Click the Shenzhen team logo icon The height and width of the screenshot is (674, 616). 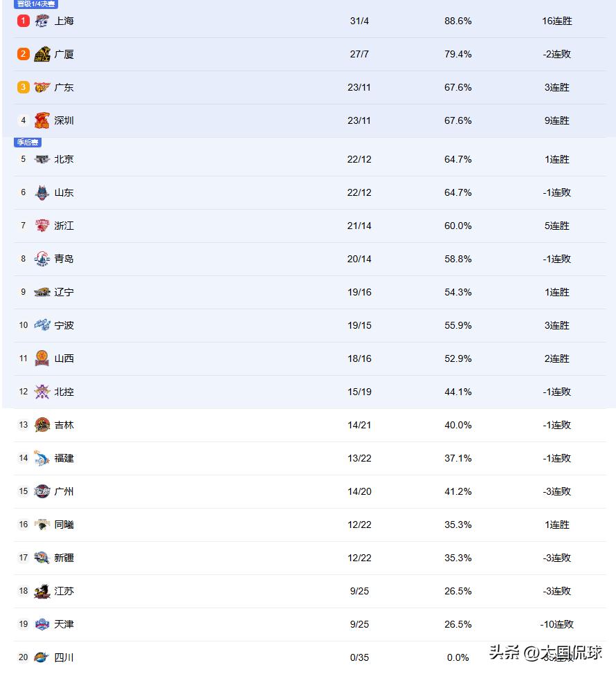tap(42, 120)
